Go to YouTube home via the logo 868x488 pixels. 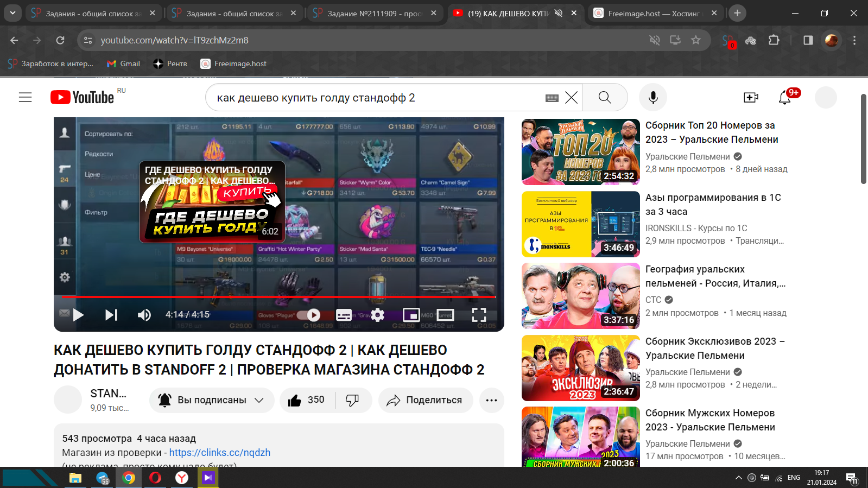[x=83, y=97]
